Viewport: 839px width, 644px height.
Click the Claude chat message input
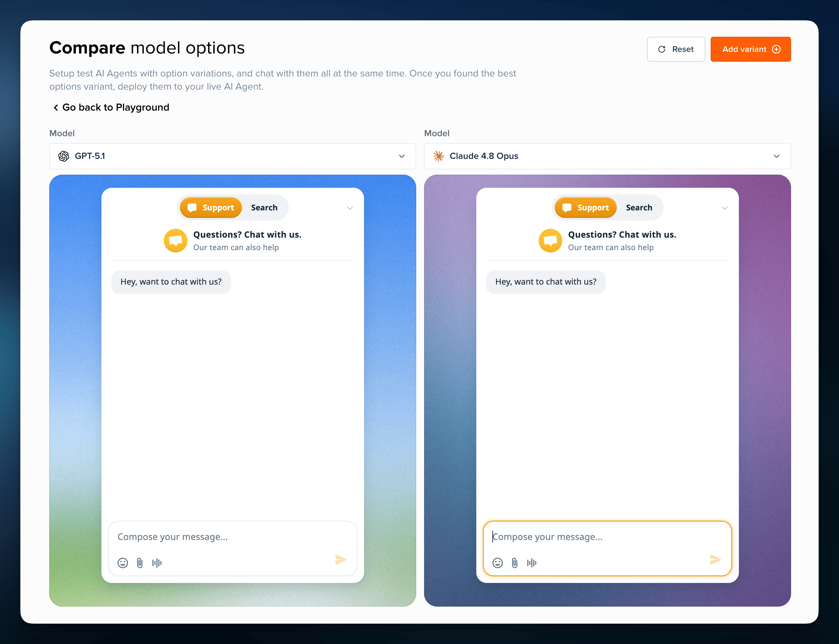[607, 548]
